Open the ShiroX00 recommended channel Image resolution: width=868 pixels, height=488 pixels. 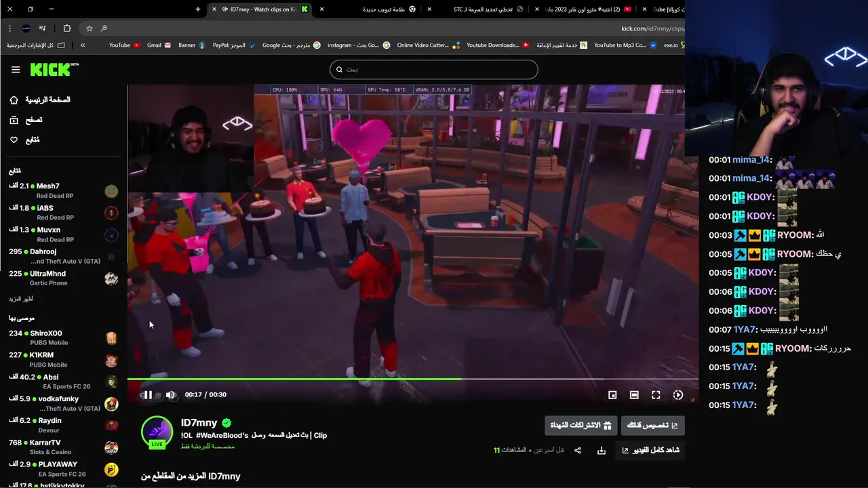point(62,338)
